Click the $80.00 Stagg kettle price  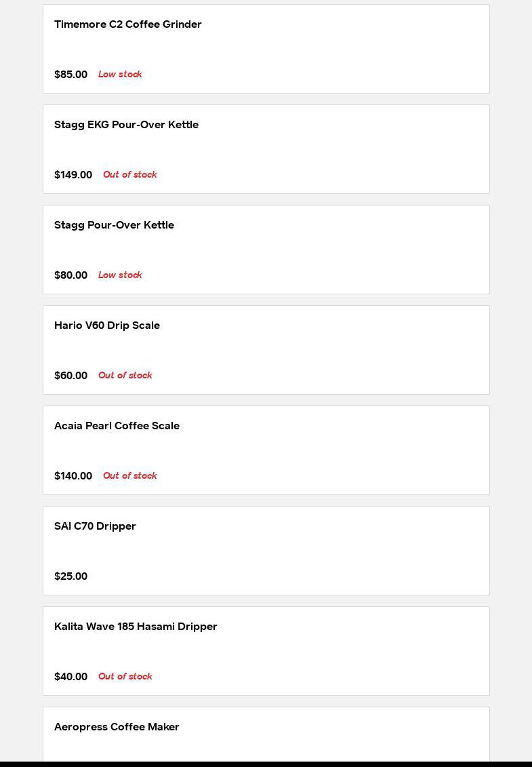pos(70,275)
